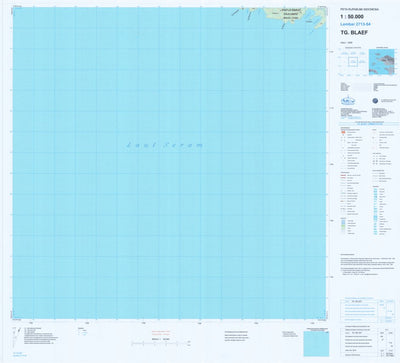Click the regional locator inset map
This screenshot has height=363, width=400.
point(381,62)
